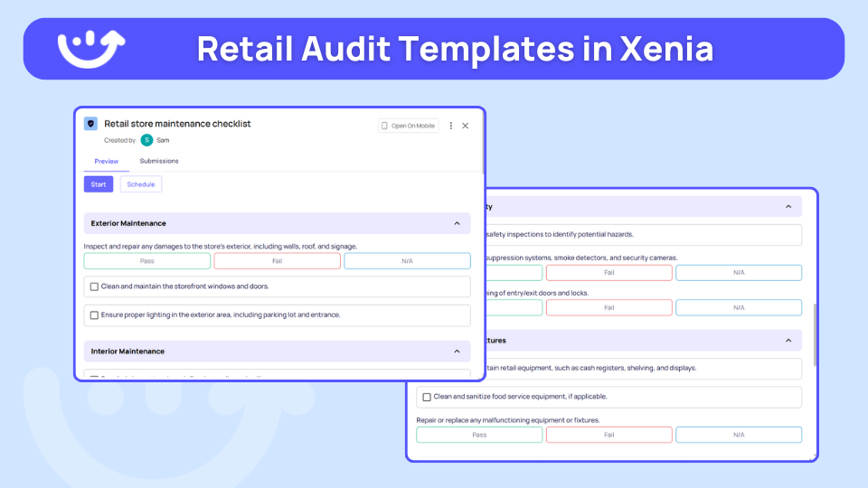Click the left panel vertical scrollbar
Image resolution: width=868 pixels, height=488 pixels.
pyautogui.click(x=483, y=145)
